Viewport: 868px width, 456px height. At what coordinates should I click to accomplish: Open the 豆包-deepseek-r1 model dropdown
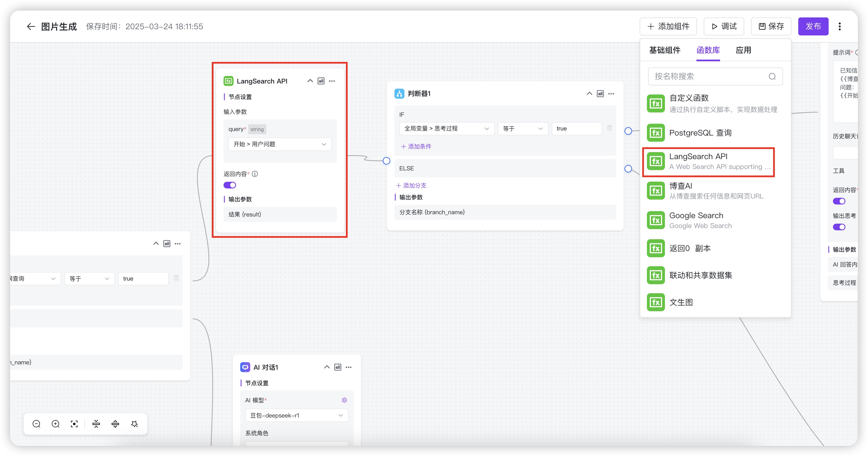point(296,415)
